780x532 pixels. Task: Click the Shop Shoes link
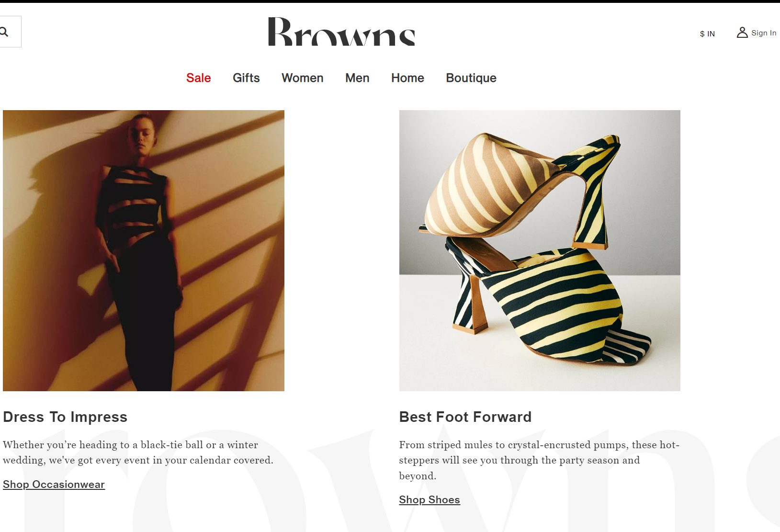(430, 499)
